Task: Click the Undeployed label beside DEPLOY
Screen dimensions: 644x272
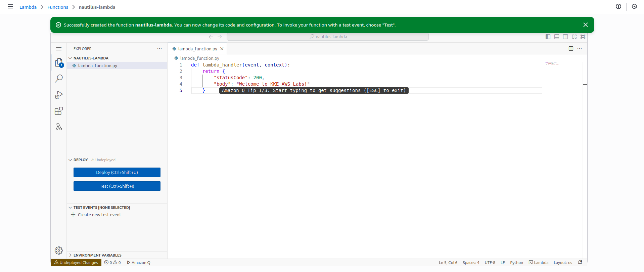Action: pos(103,160)
